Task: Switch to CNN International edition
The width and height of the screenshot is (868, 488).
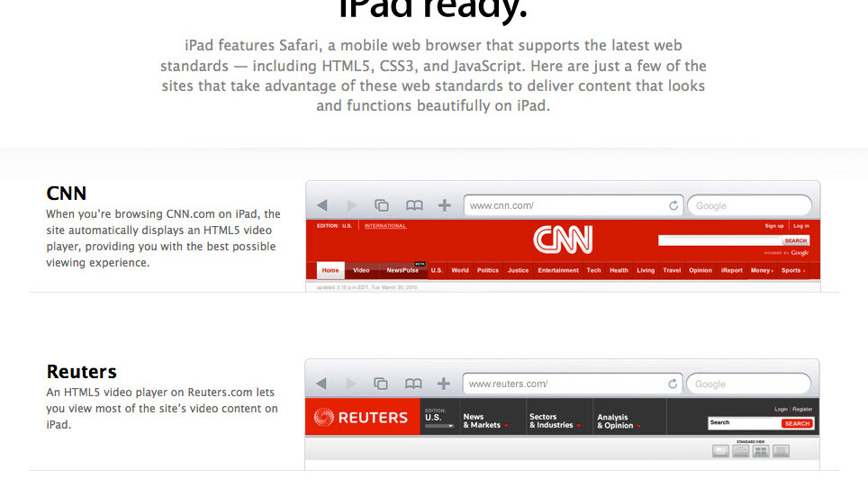Action: point(385,226)
